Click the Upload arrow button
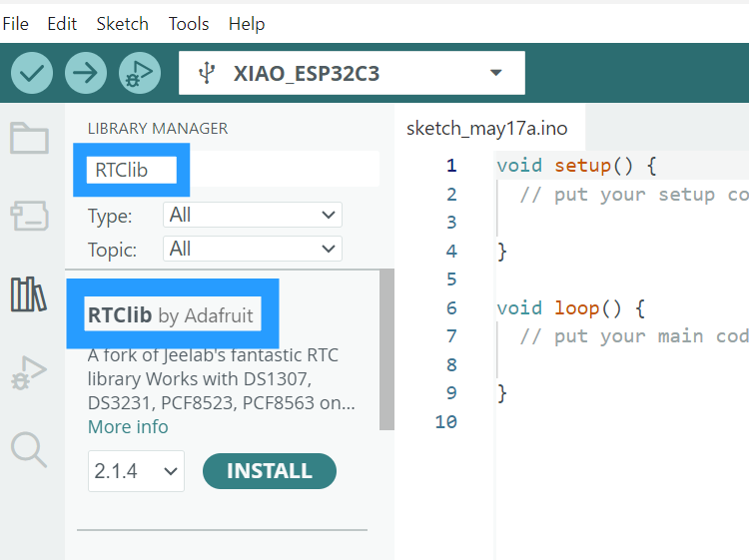The width and height of the screenshot is (749, 560). (x=86, y=73)
